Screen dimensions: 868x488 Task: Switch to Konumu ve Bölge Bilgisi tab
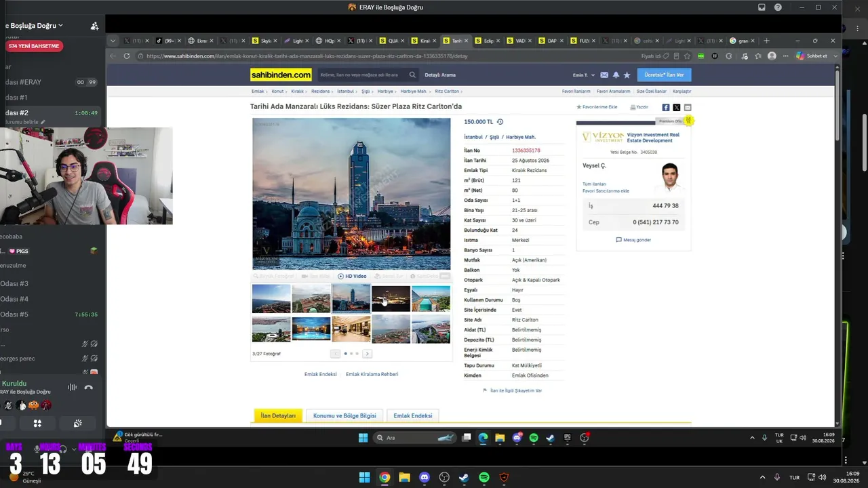click(x=344, y=415)
